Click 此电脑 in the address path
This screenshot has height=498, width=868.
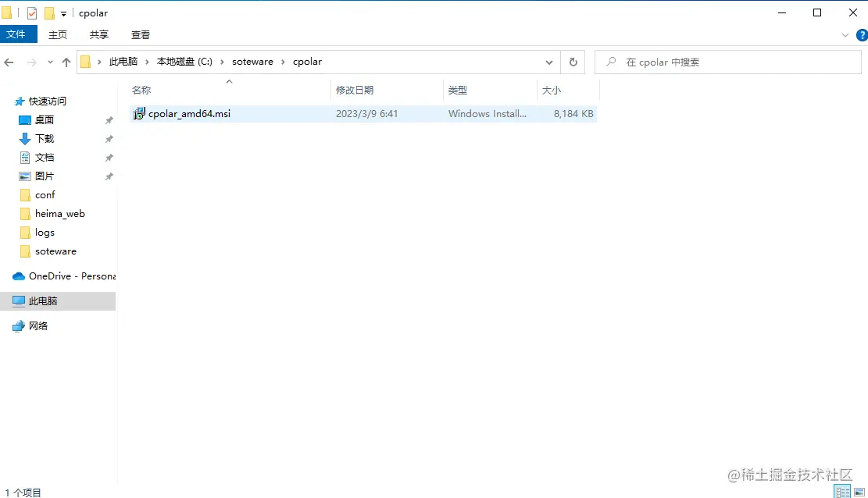[123, 62]
